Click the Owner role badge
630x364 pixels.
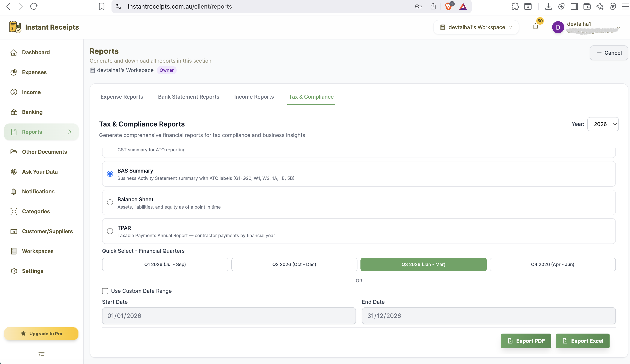[166, 70]
